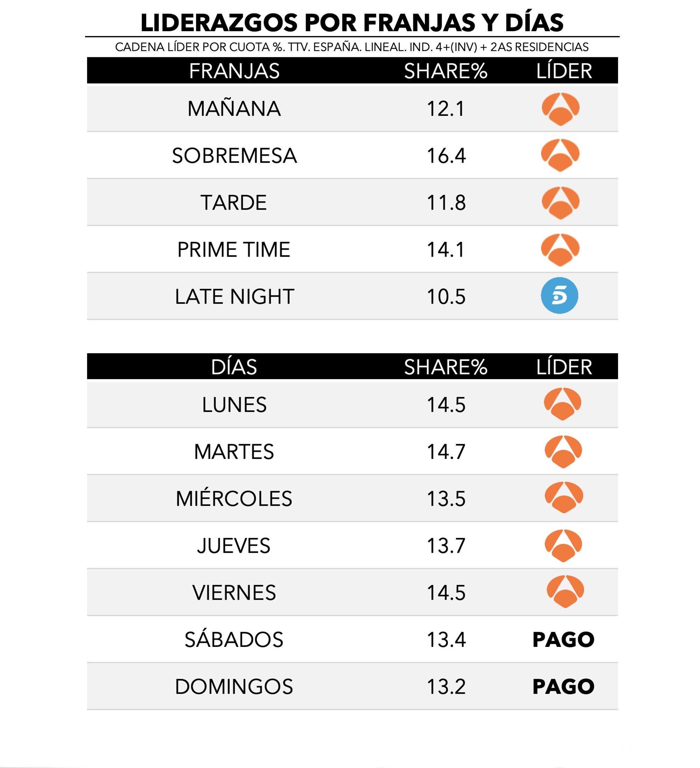Select the PRIME TIME row label
The width and height of the screenshot is (700, 768).
(234, 250)
